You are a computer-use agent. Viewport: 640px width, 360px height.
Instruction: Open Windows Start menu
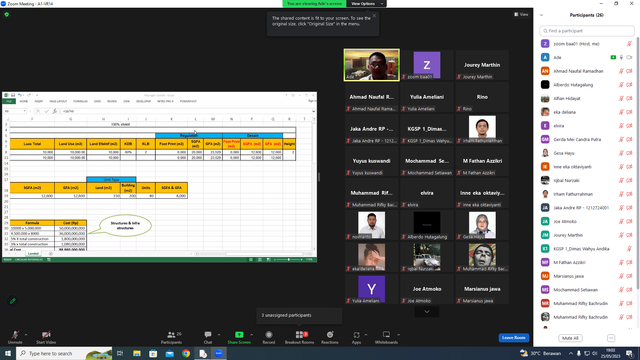[x=8, y=353]
